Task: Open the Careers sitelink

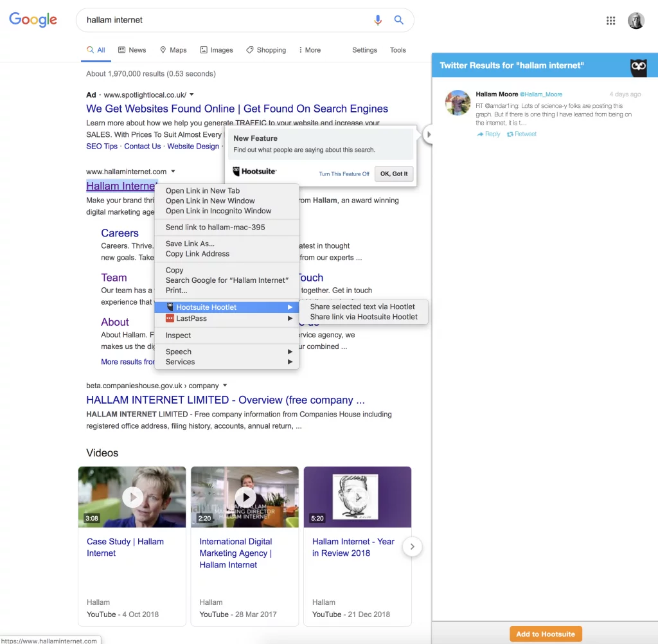Action: pos(120,233)
